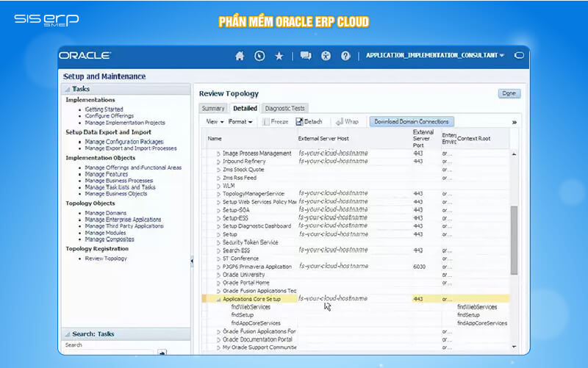Show more toolbar options double chevron
The width and height of the screenshot is (588, 368).
pyautogui.click(x=514, y=122)
